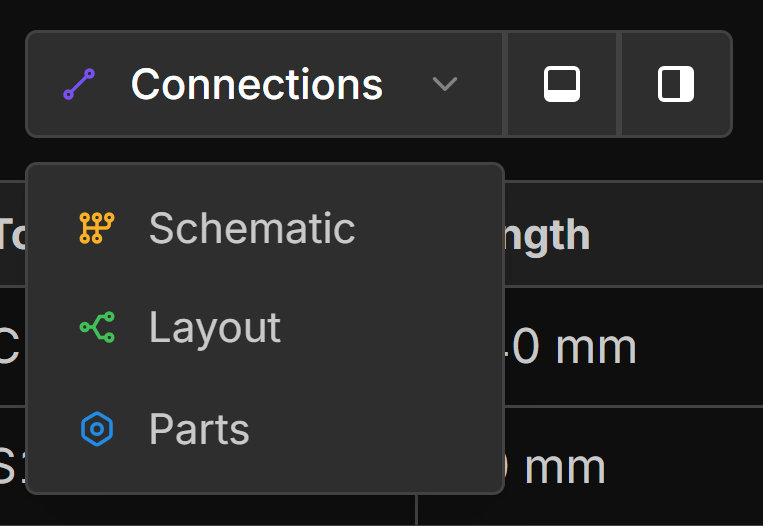Switch to the Schematic view

point(252,229)
